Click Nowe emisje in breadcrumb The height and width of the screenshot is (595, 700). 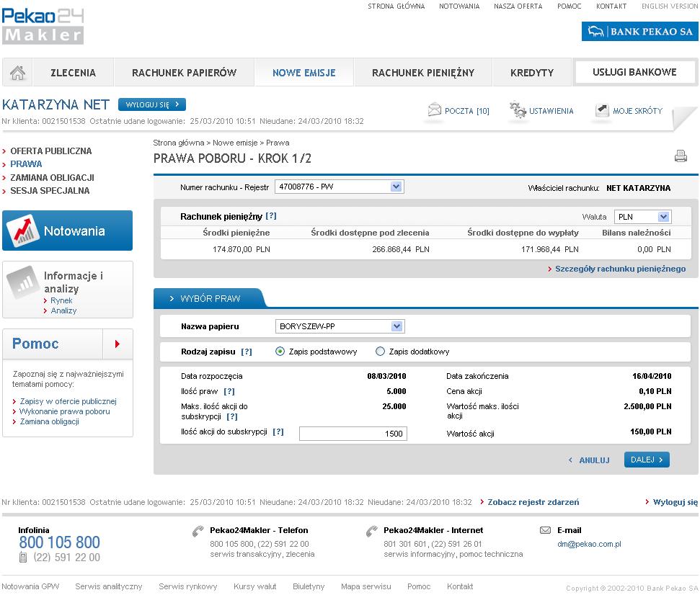pyautogui.click(x=235, y=143)
